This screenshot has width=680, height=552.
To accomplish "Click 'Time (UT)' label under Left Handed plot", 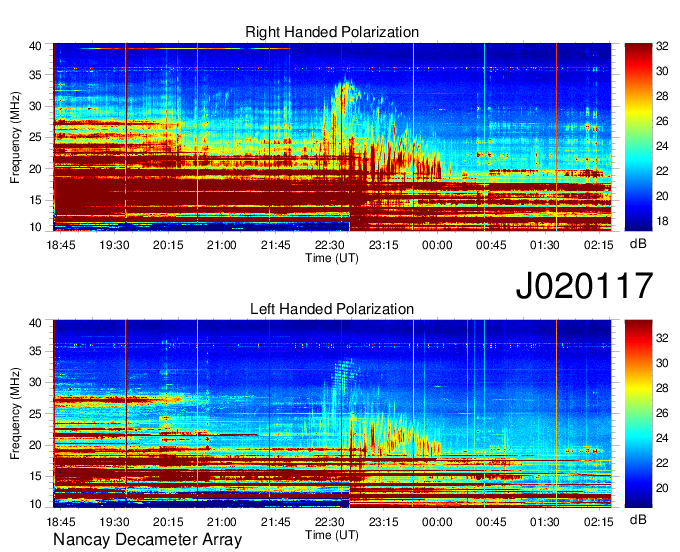I will coord(332,535).
